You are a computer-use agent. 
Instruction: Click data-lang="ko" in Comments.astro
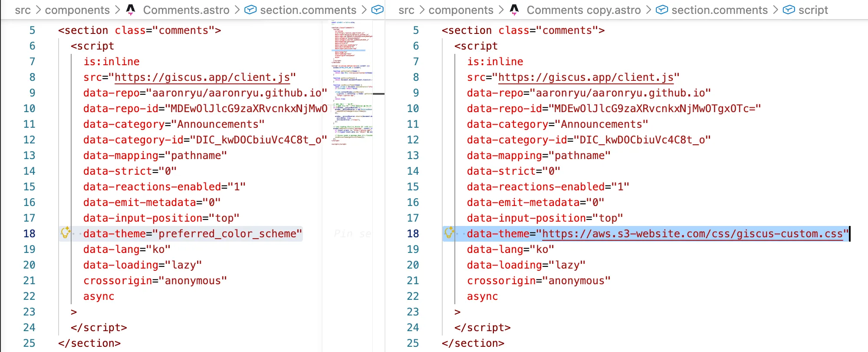tap(127, 249)
